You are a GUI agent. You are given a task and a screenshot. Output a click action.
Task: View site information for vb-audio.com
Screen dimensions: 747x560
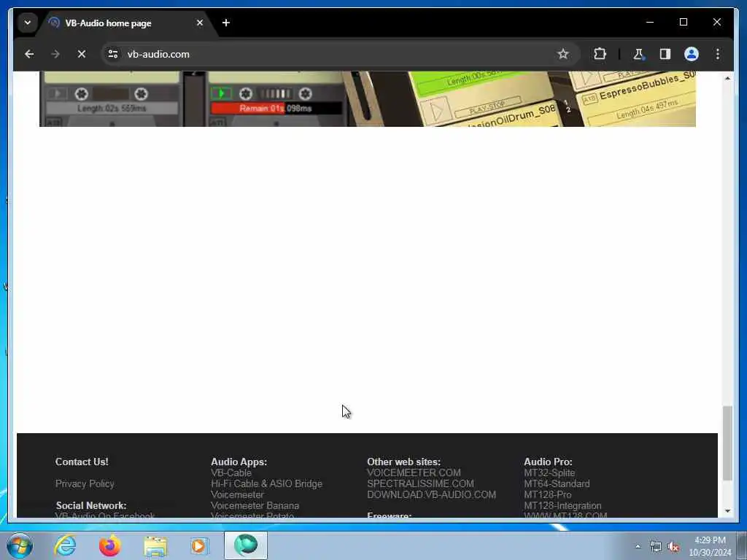[113, 54]
